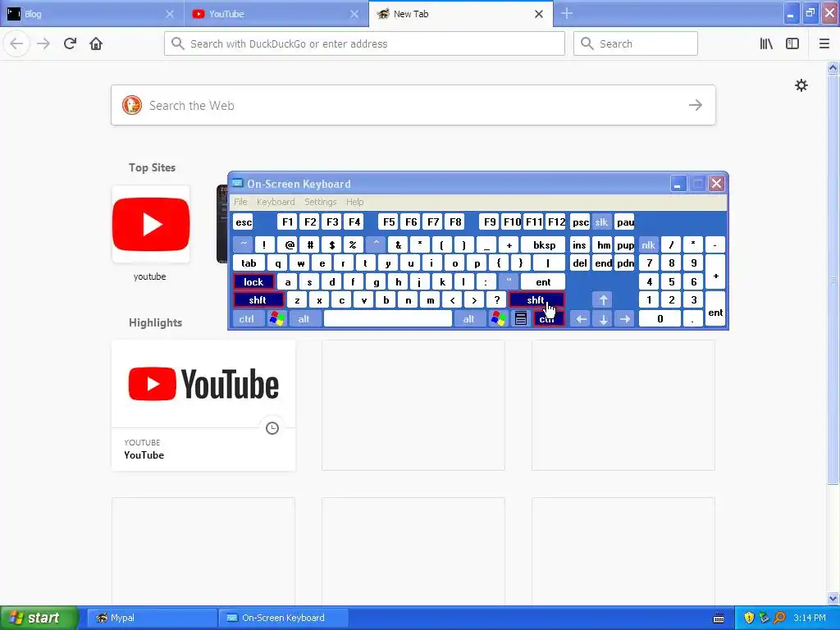Open the Windows start menu
Screen dimensions: 840x630
point(39,618)
